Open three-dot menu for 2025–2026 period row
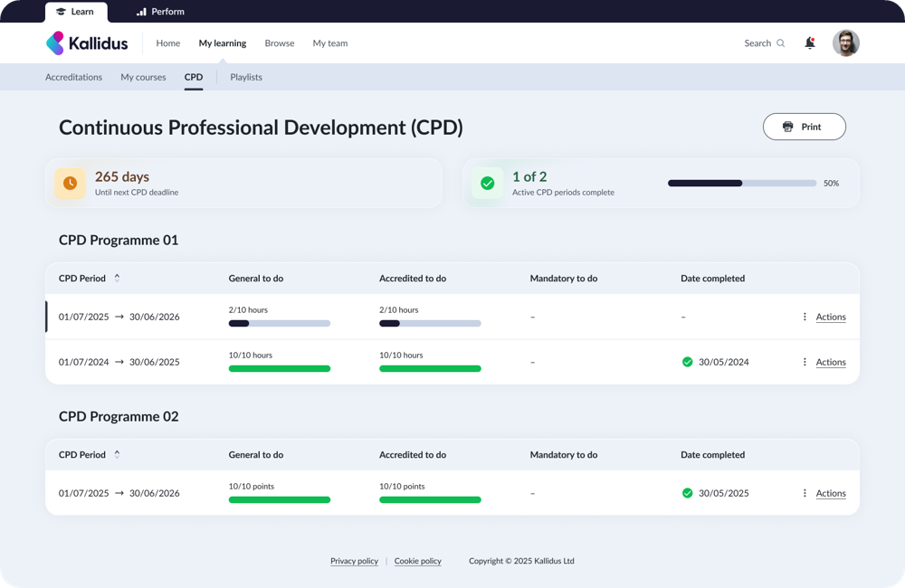Image resolution: width=905 pixels, height=588 pixels. click(x=805, y=317)
